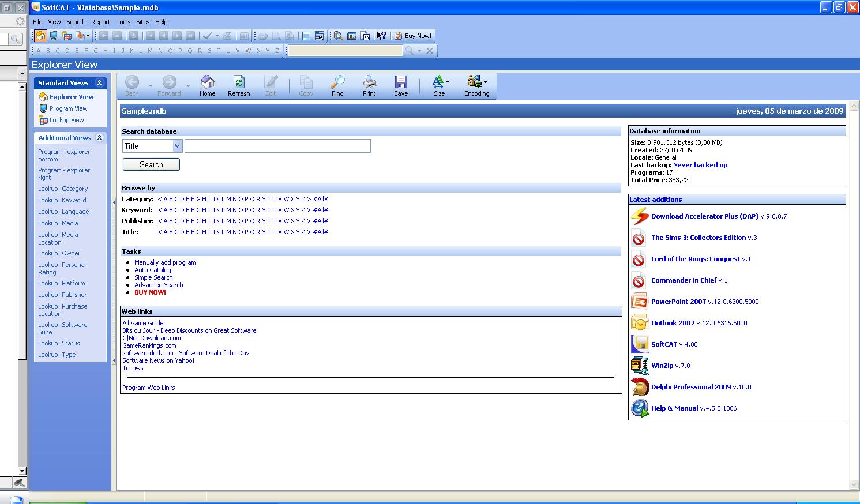Click Program Web Links link
This screenshot has width=860, height=504.
[x=149, y=388]
